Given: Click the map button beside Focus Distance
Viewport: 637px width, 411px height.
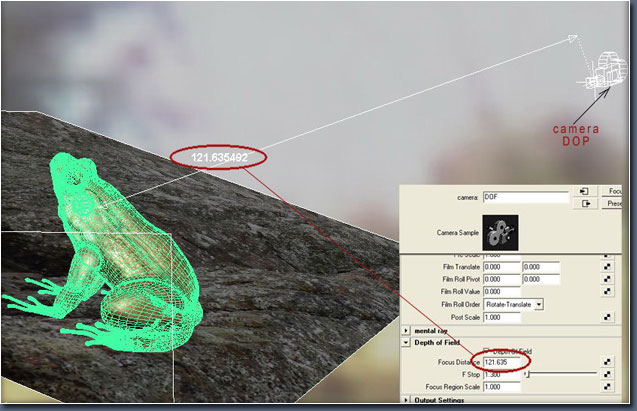Looking at the screenshot, I should click(x=606, y=361).
